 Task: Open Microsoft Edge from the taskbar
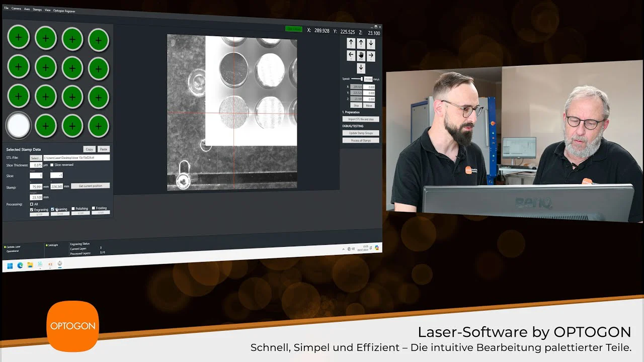tap(20, 265)
